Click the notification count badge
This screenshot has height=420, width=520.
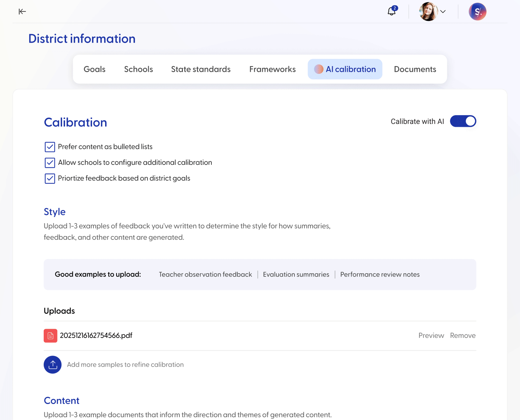pyautogui.click(x=395, y=7)
